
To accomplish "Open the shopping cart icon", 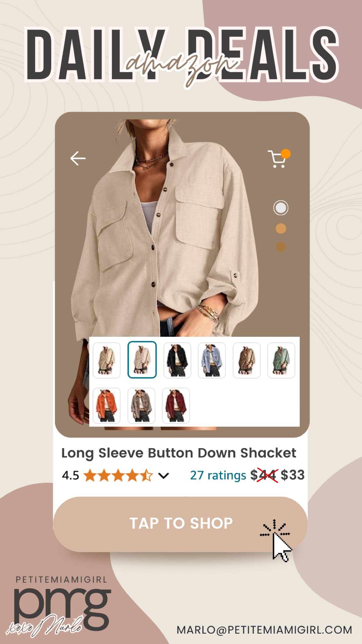I will [279, 158].
